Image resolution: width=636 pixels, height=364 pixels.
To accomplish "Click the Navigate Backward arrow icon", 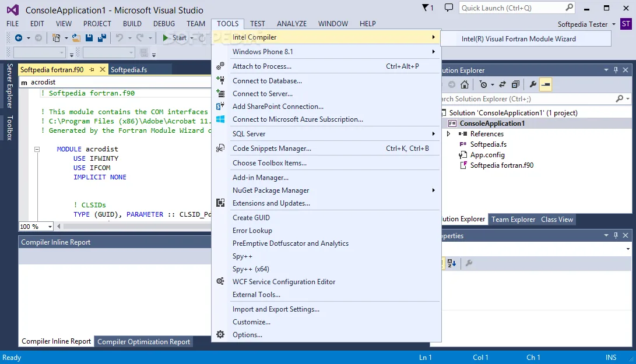I will click(x=19, y=38).
